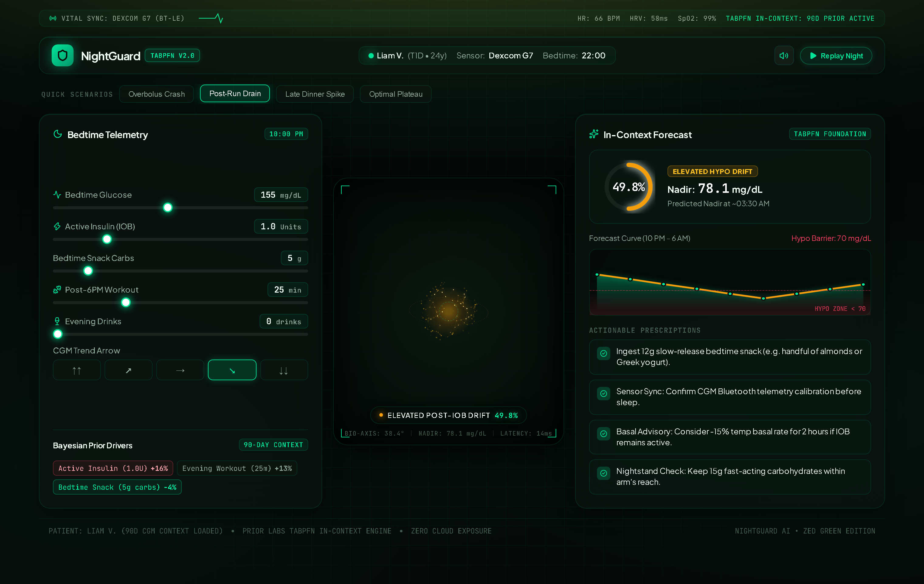Click the vital sync broadcast icon

click(53, 18)
